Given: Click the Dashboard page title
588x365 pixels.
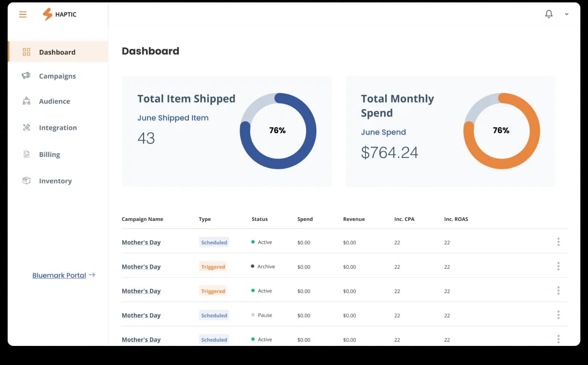Looking at the screenshot, I should [x=150, y=51].
